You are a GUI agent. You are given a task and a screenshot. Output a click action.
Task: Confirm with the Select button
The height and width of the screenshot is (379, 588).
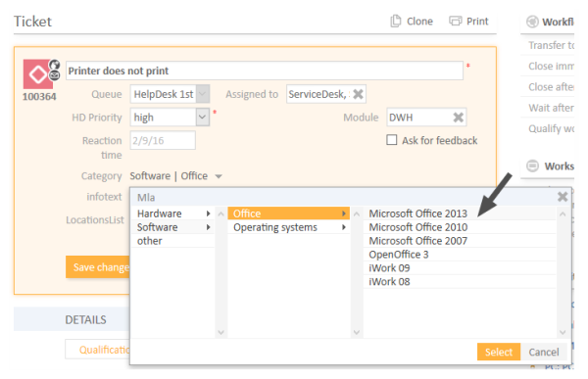(x=499, y=352)
